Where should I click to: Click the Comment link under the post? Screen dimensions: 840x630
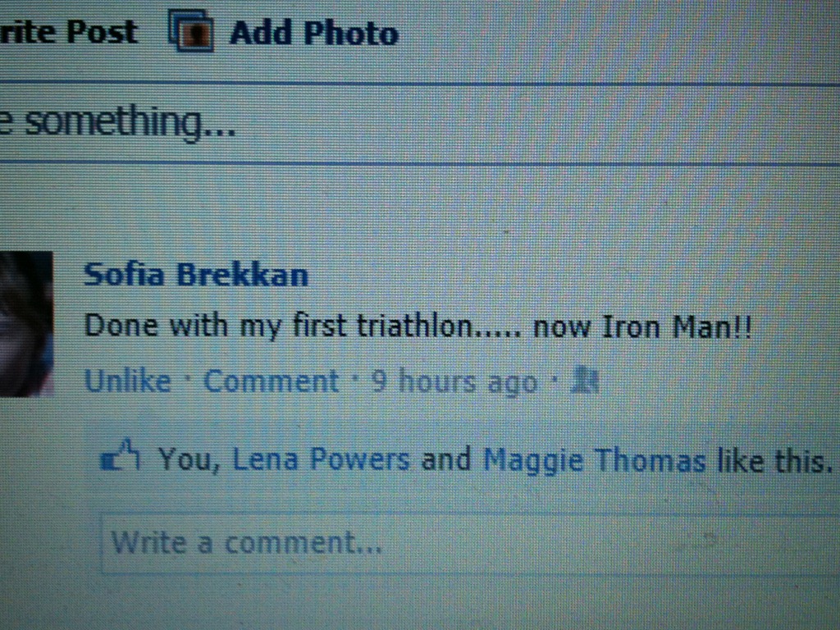[271, 381]
